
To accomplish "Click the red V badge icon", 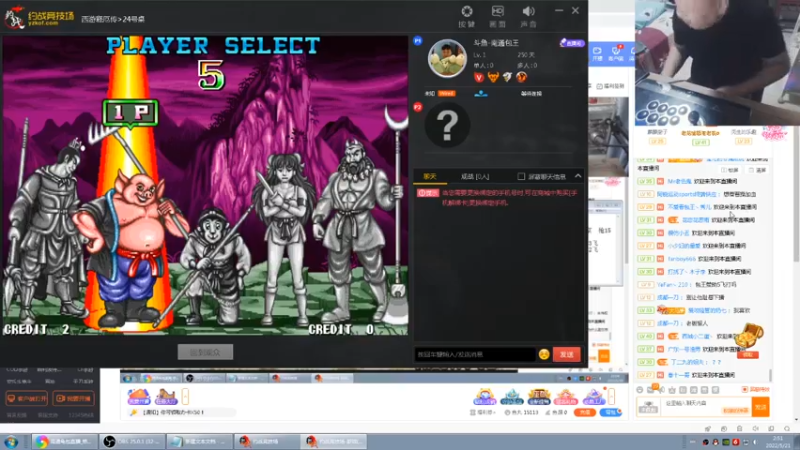I will [479, 77].
